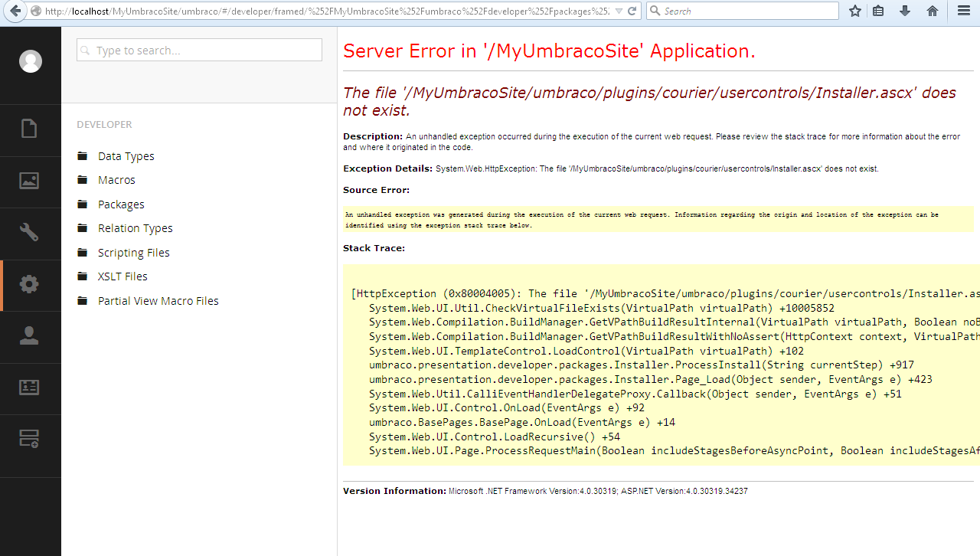
Task: Show bookmarks list icon
Action: coord(878,11)
